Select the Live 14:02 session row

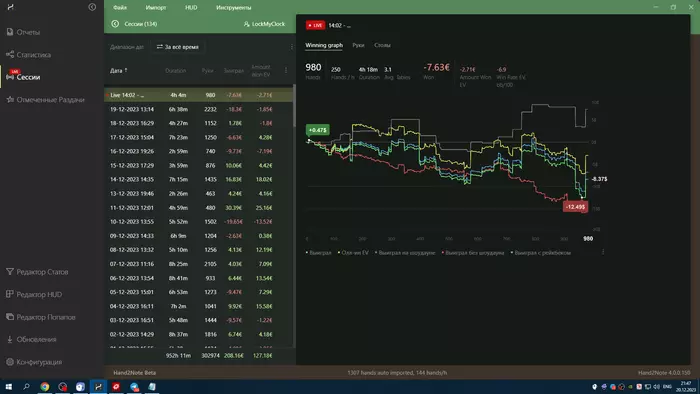[199, 95]
